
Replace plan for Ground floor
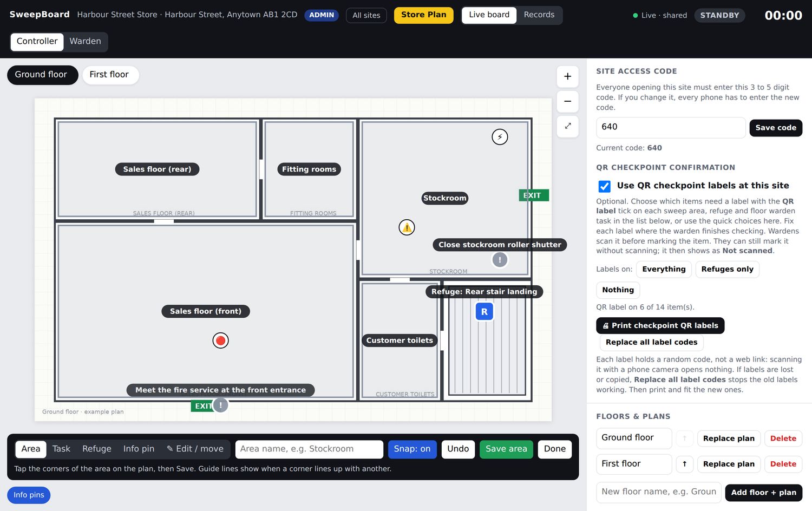[x=729, y=438]
